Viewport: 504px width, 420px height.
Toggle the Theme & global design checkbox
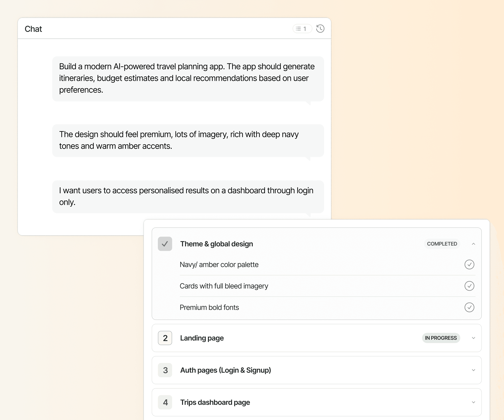tap(165, 244)
